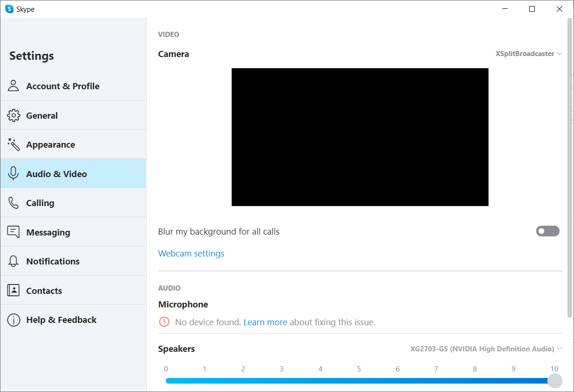
Task: Open Calling settings
Action: click(x=73, y=203)
